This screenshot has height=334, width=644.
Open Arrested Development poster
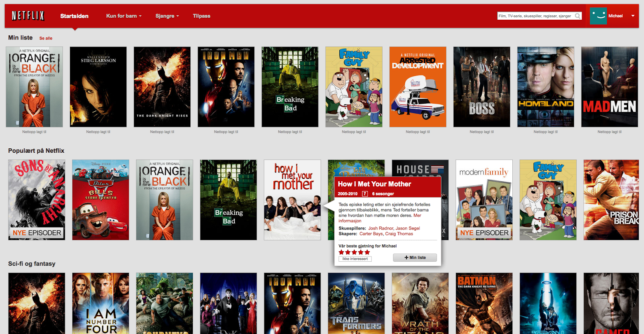[x=418, y=87]
